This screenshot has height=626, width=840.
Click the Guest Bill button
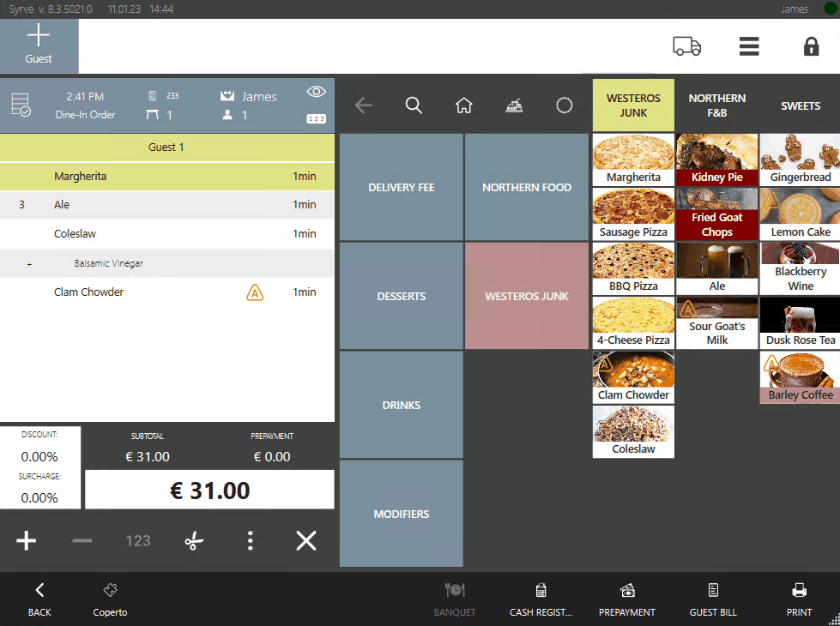713,599
